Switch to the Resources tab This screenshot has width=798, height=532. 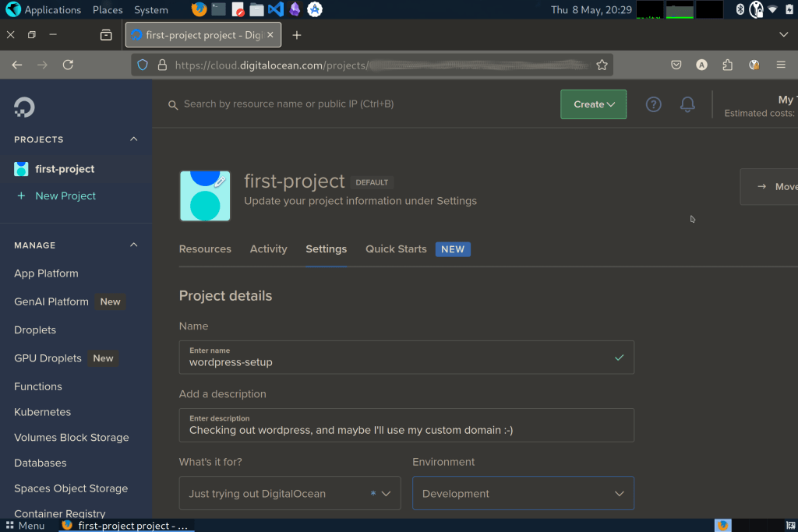pyautogui.click(x=205, y=248)
